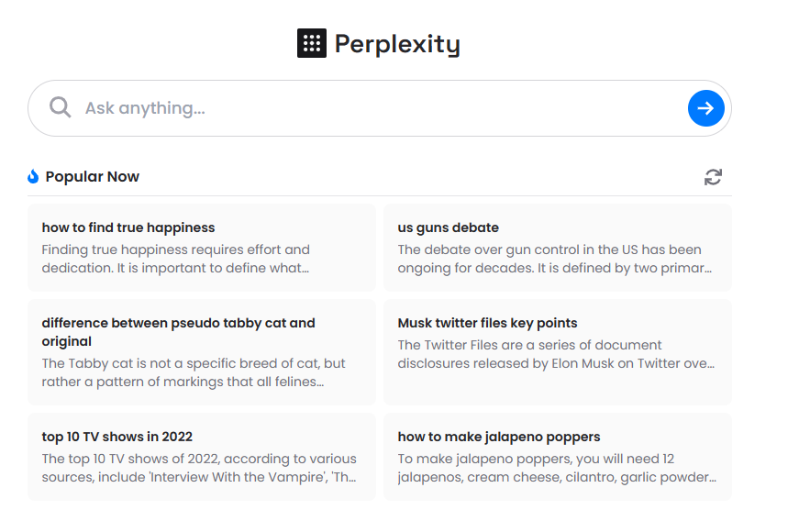Click the Perplexity grid logo icon
This screenshot has width=799, height=532.
tap(312, 43)
